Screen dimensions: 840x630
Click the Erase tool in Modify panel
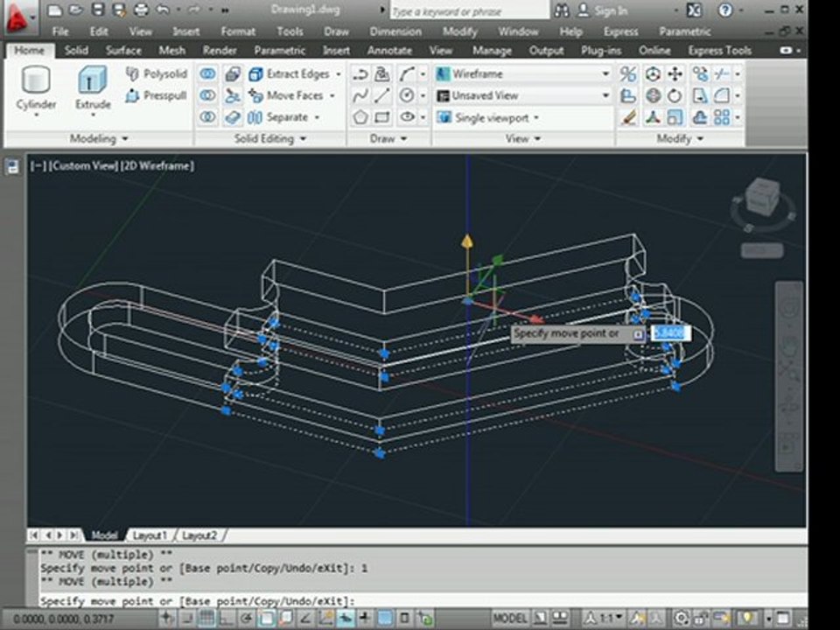click(628, 117)
